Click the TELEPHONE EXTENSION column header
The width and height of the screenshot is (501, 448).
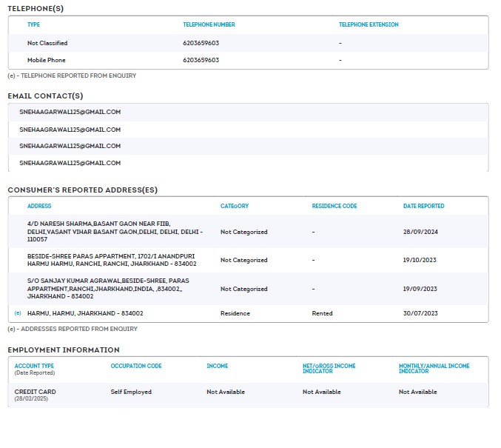[x=369, y=24]
